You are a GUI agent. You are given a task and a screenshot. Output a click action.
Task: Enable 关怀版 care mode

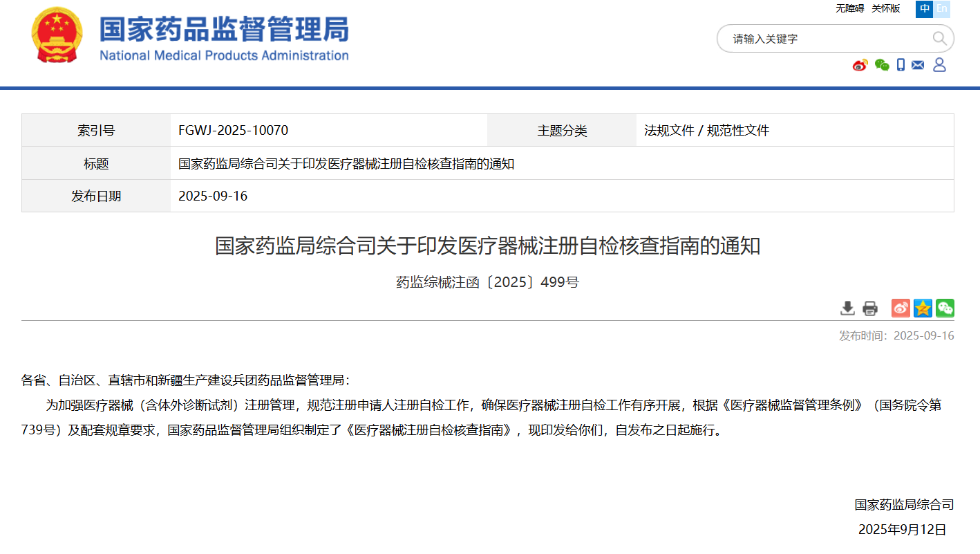[x=885, y=9]
